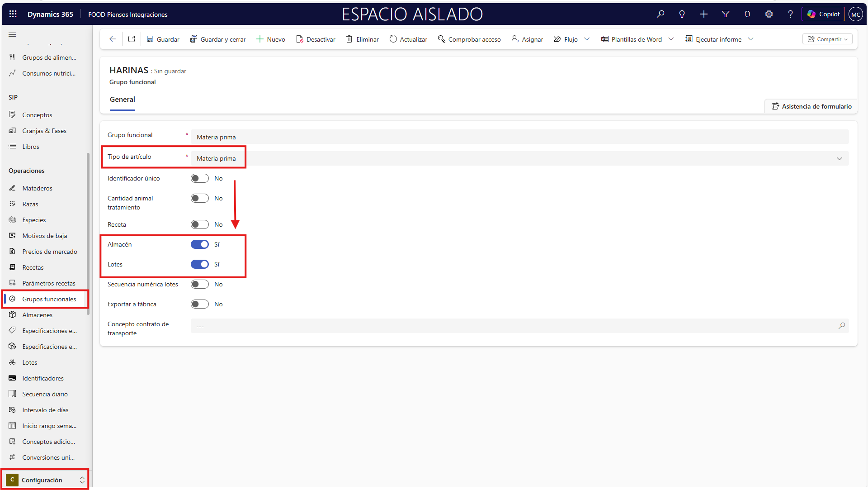
Task: Expand the Flujo menu chevron
Action: click(587, 39)
